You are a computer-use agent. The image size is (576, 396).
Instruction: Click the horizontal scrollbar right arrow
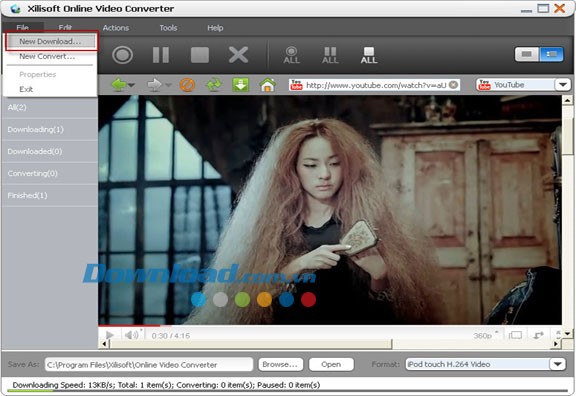[556, 344]
